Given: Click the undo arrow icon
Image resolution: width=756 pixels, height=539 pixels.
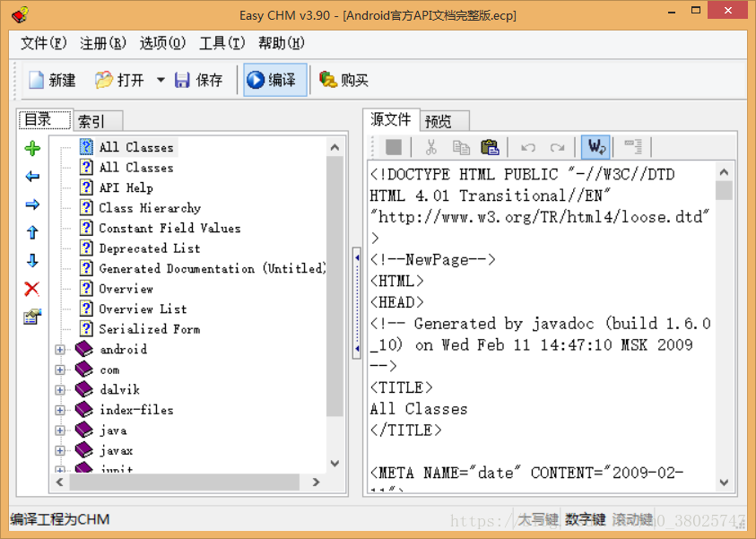Looking at the screenshot, I should tap(528, 147).
